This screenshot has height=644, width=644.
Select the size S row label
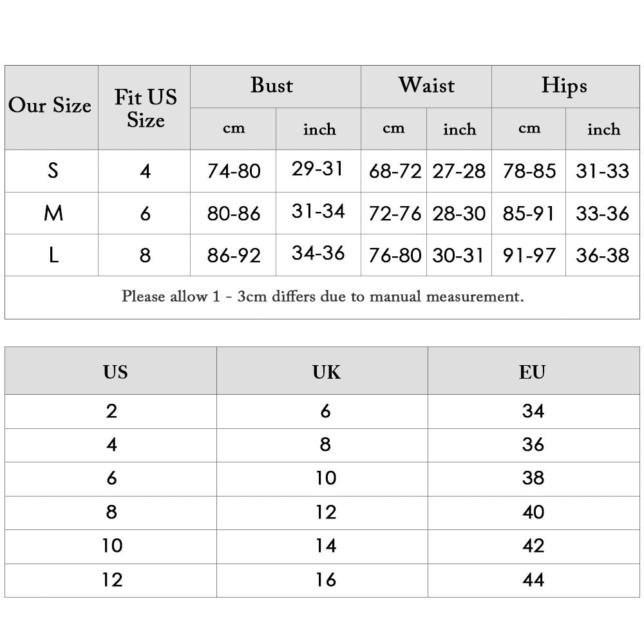coord(52,171)
